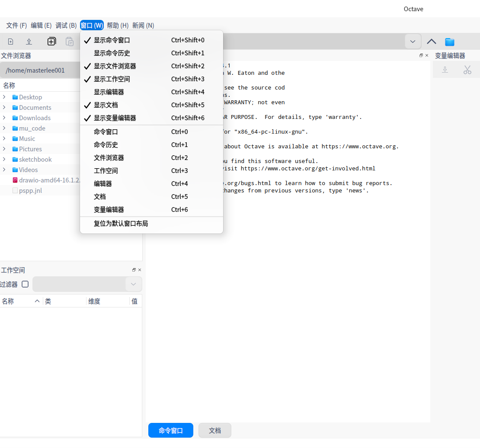Undock the 文件浏览器 panel
This screenshot has width=480, height=448.
click(x=421, y=55)
